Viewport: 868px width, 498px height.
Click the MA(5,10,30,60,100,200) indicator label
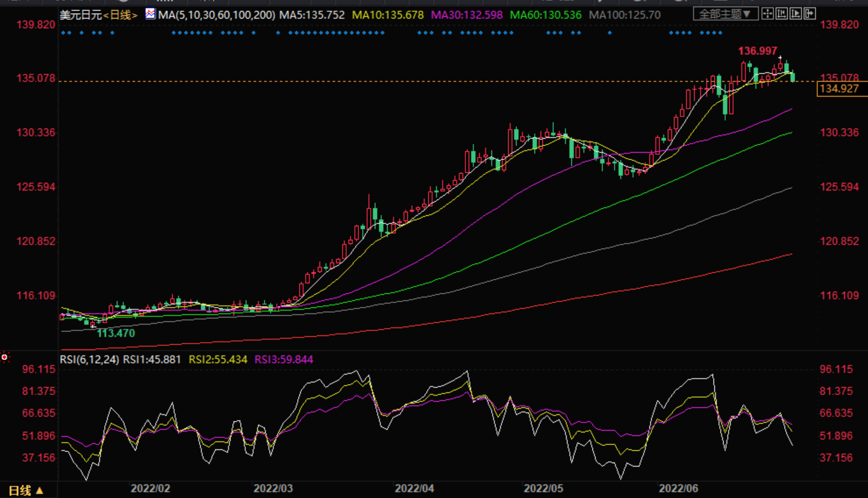tap(216, 15)
